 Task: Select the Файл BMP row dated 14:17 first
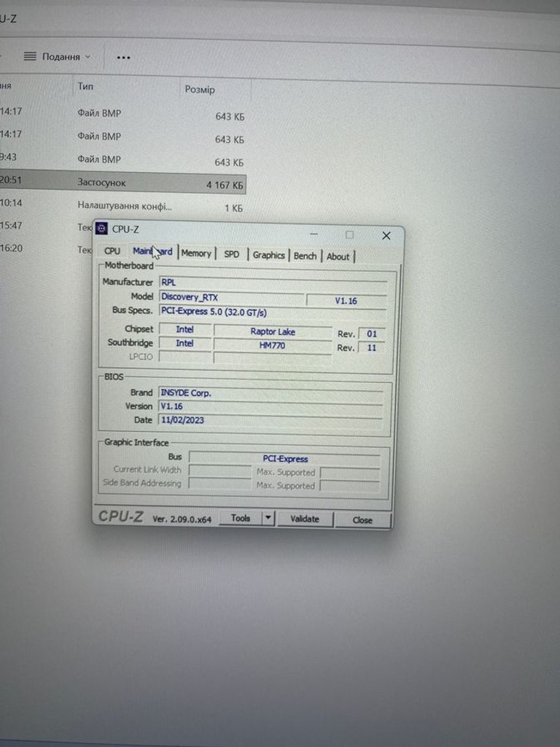tap(122, 115)
